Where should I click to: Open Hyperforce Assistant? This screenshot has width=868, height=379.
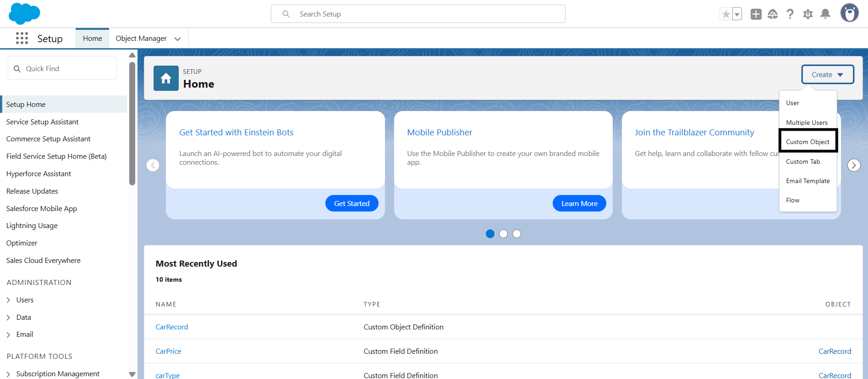tap(38, 173)
